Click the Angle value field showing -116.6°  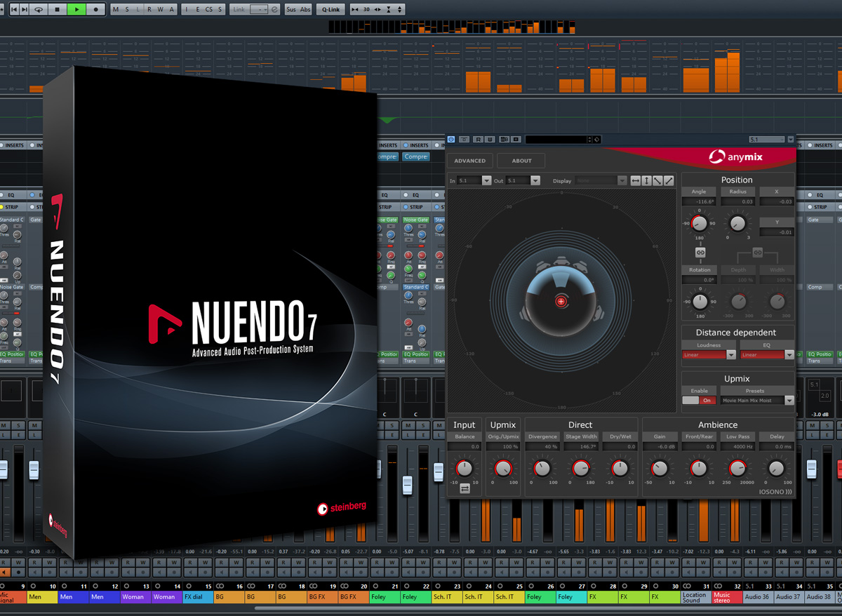click(x=699, y=201)
